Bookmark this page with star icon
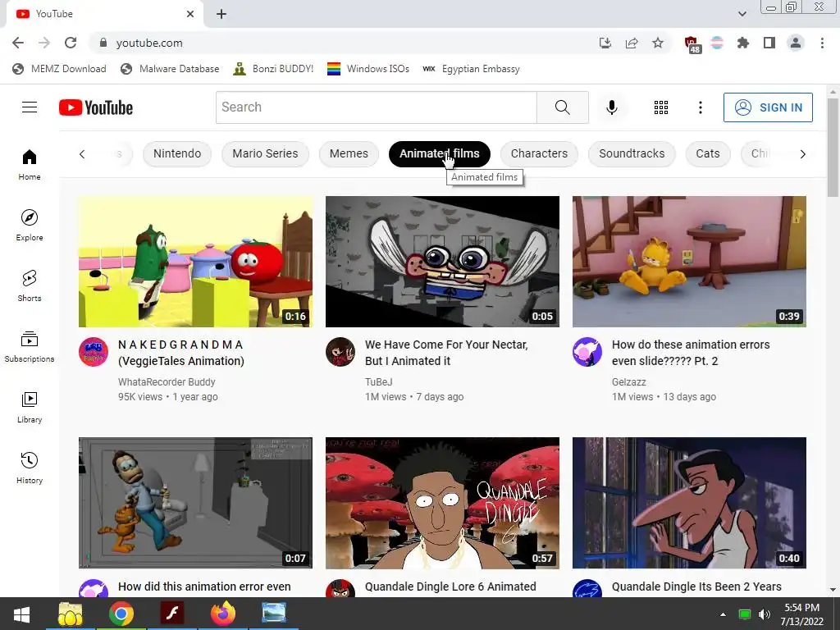 [x=658, y=43]
